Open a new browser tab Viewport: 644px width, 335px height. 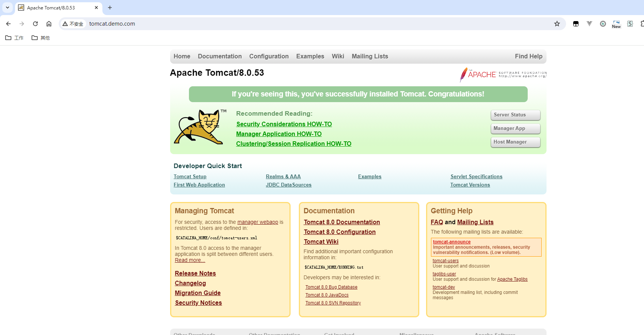(x=110, y=8)
